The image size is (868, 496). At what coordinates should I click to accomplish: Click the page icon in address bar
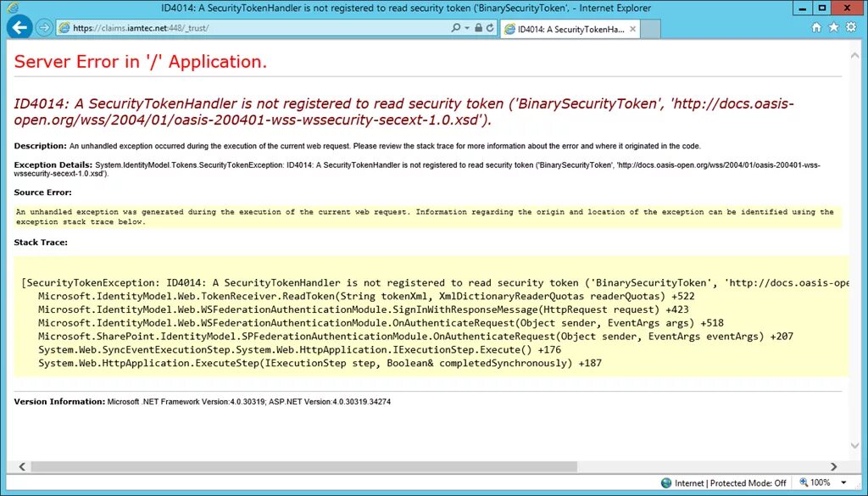tap(64, 28)
